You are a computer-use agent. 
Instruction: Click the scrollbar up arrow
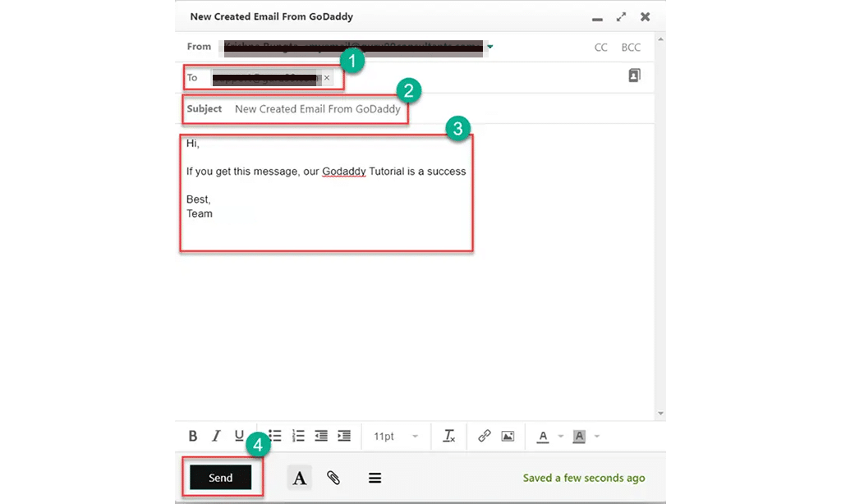pyautogui.click(x=661, y=39)
